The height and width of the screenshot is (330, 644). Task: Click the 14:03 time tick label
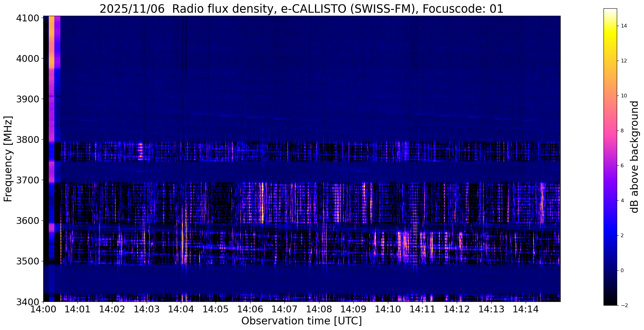click(147, 309)
